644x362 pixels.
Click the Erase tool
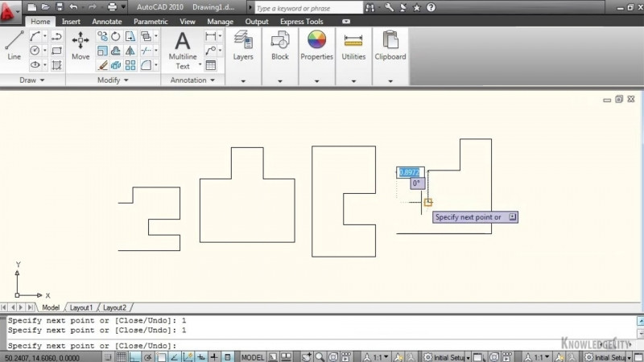102,65
